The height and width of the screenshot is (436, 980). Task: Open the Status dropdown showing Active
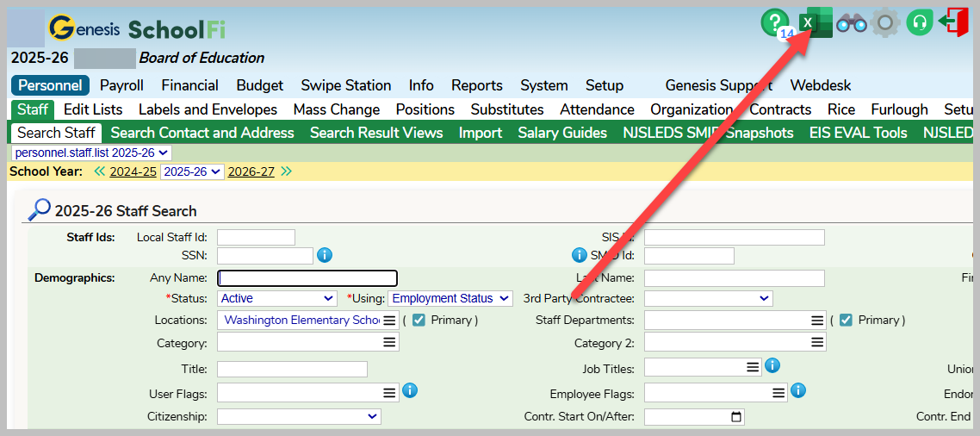click(x=277, y=298)
